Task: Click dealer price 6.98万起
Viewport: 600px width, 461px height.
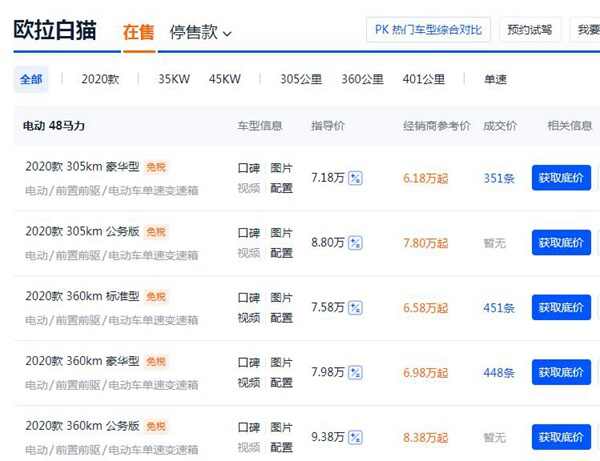Action: point(426,373)
